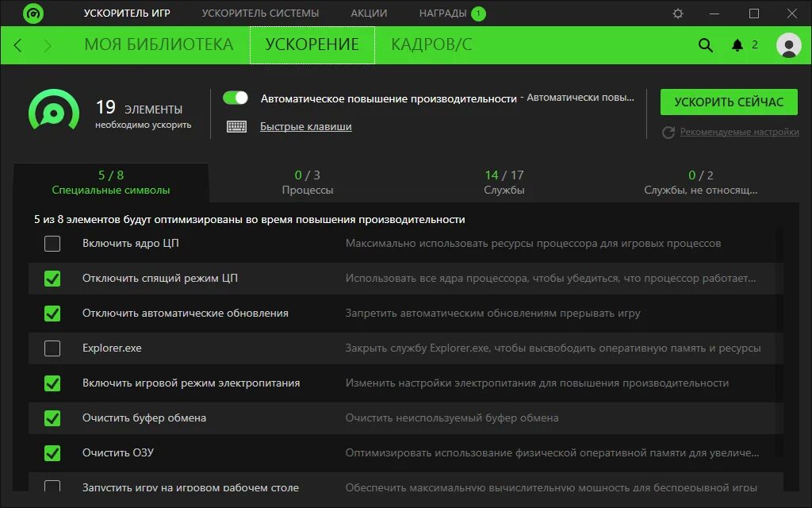
Task: Open notifications bell icon
Action: click(737, 45)
